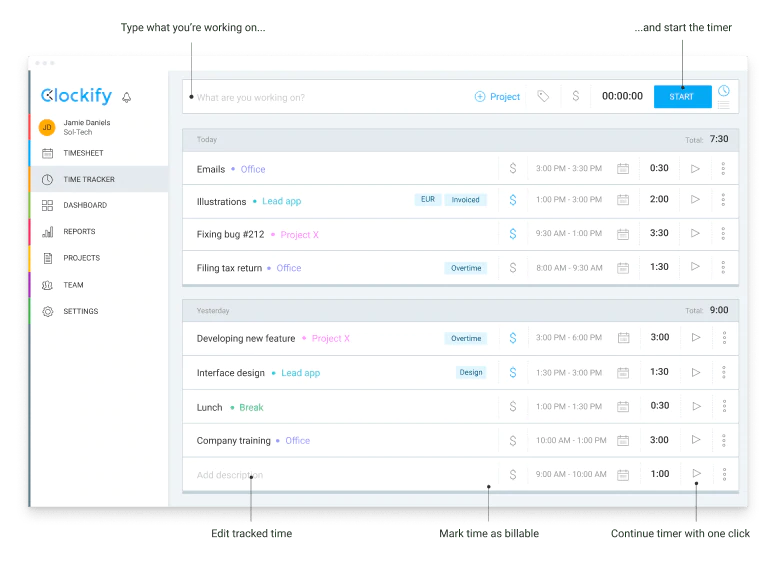Open notifications bell next to Clockify logo
Viewport: 778px width, 562px height.
[x=127, y=97]
